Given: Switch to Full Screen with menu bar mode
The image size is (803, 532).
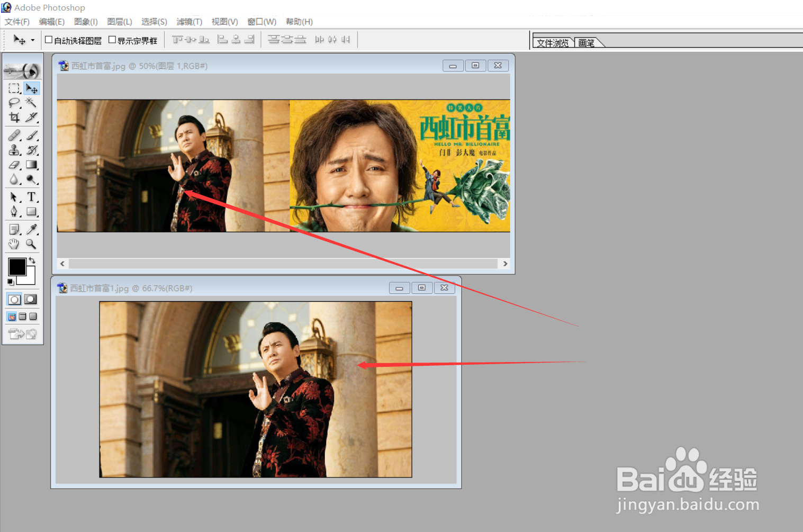Looking at the screenshot, I should point(22,317).
